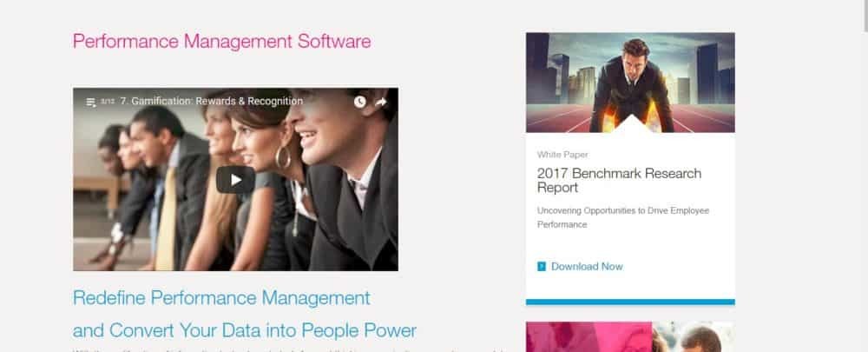Open the video playlist menu icon
Image resolution: width=868 pixels, height=352 pixels.
click(91, 102)
